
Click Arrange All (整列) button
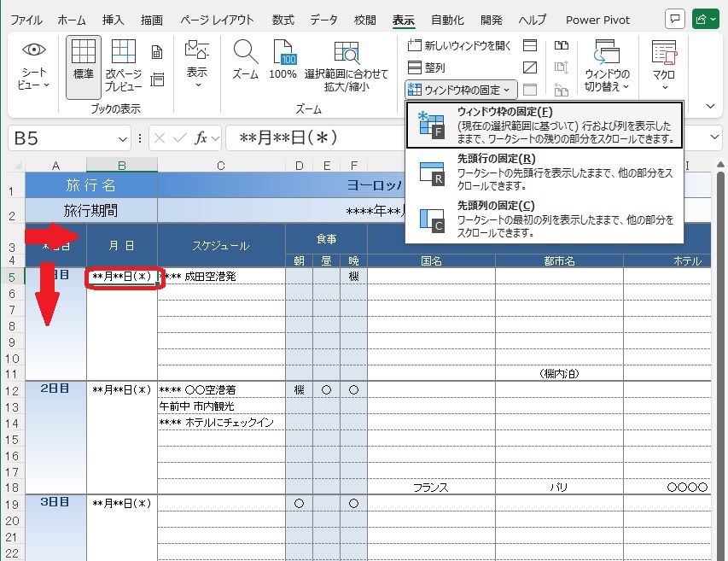coord(427,67)
